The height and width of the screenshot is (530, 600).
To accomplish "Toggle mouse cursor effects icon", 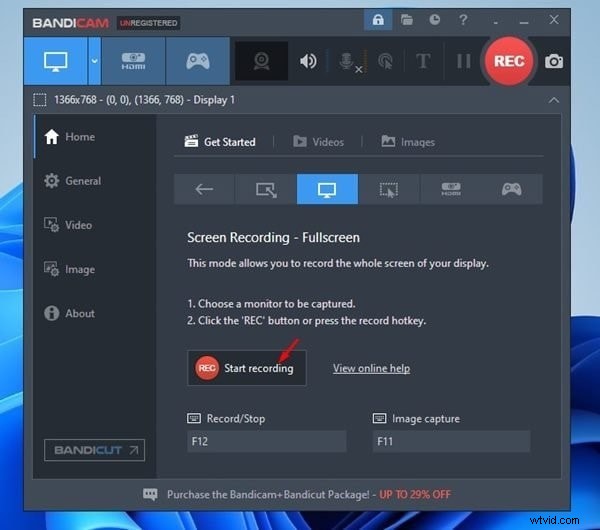I will tap(385, 61).
